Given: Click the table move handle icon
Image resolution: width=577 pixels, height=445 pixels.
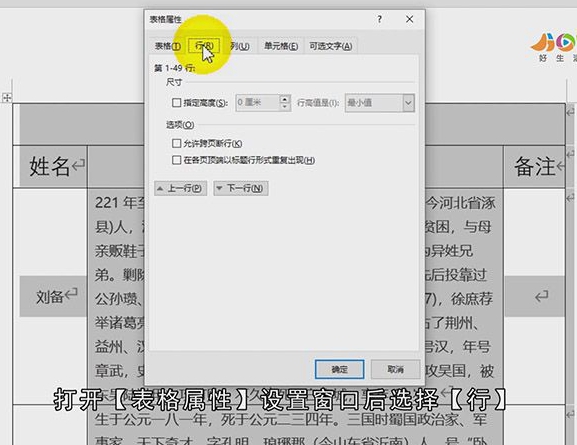Looking at the screenshot, I should click(x=7, y=98).
